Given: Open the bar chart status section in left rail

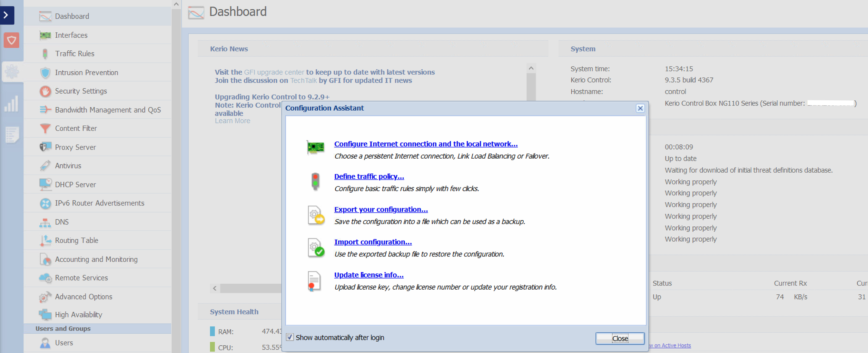Looking at the screenshot, I should [11, 103].
